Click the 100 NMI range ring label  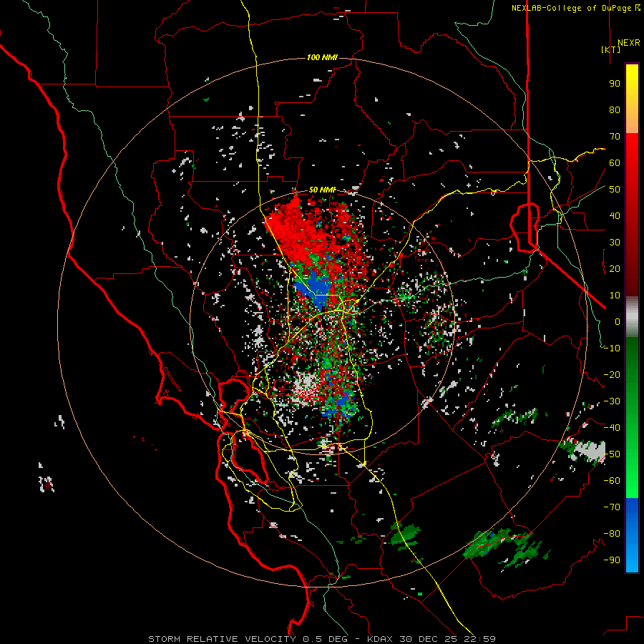pos(323,57)
